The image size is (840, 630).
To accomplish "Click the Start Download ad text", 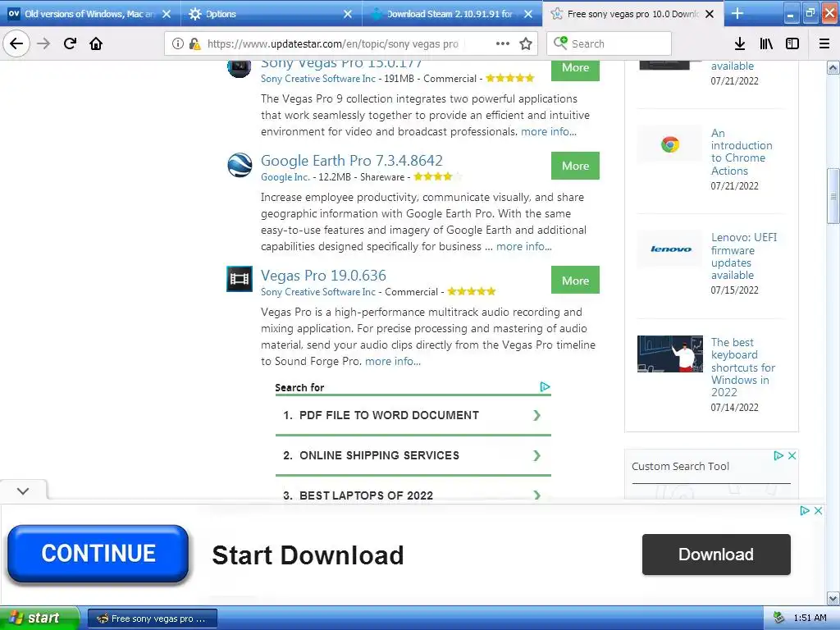I will (x=308, y=555).
